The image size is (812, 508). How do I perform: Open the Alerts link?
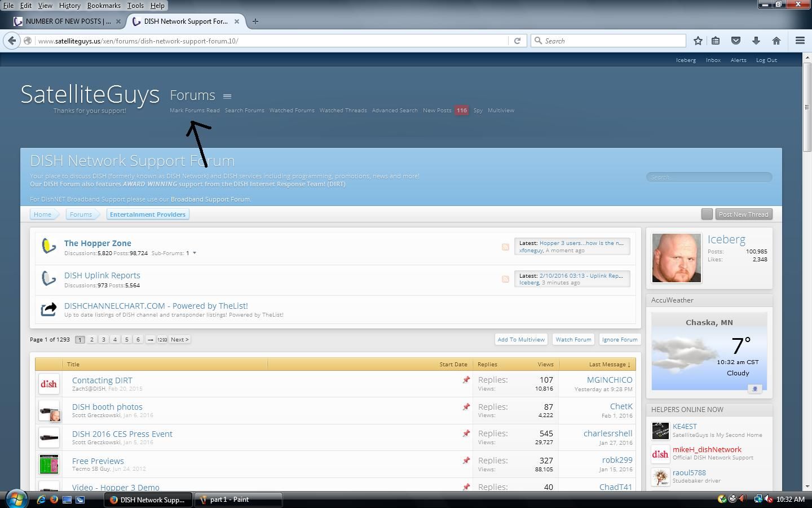738,60
